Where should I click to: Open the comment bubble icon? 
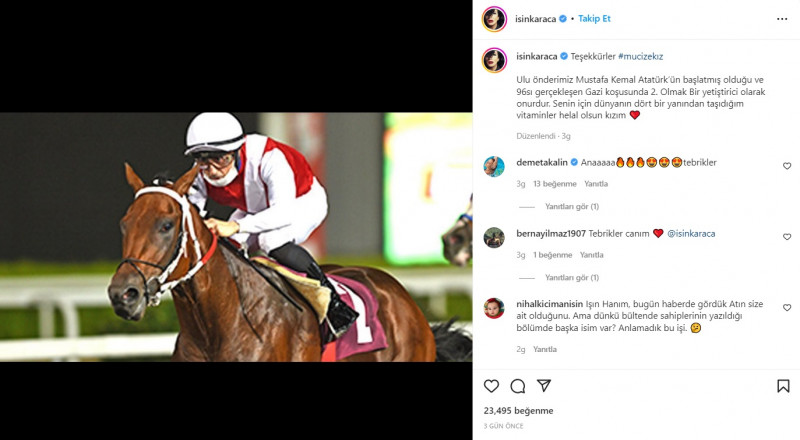tap(518, 386)
